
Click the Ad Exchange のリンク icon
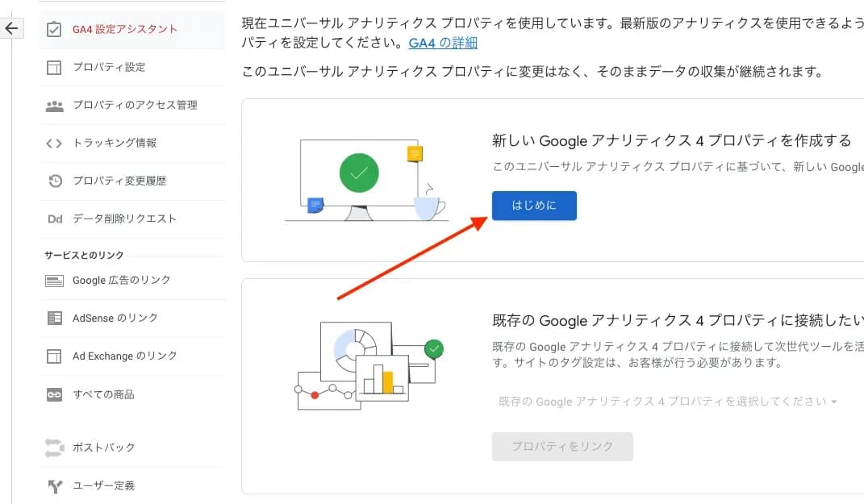[x=54, y=356]
